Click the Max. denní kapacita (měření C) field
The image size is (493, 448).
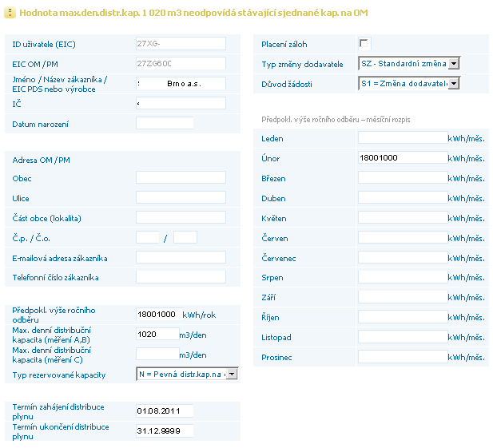click(157, 354)
